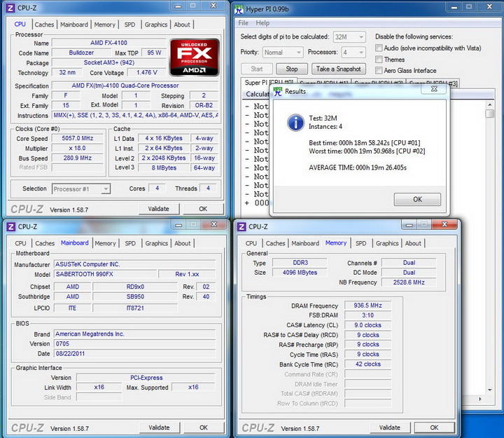Click OK in the Results dialog
The width and height of the screenshot is (504, 438).
click(417, 199)
